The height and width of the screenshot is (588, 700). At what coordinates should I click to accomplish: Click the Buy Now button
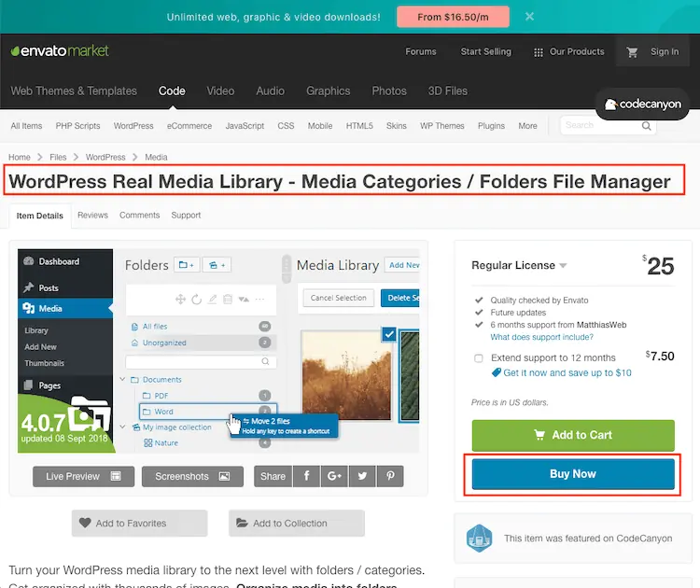[x=573, y=474]
